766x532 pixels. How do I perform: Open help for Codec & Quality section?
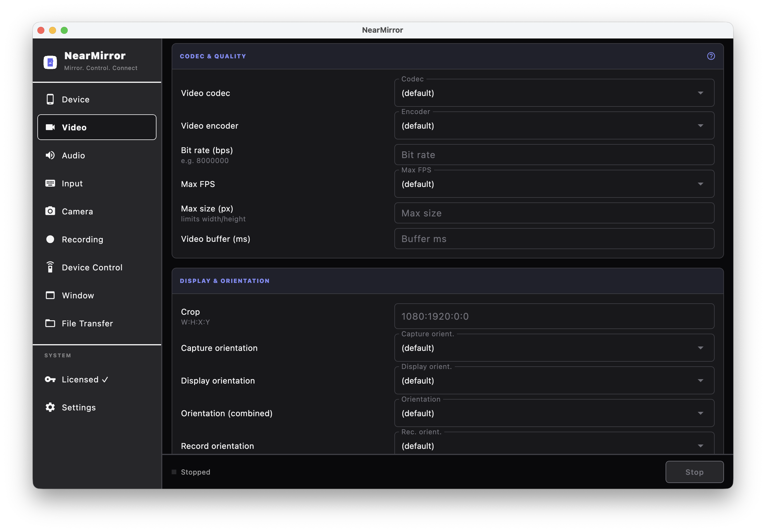tap(711, 56)
